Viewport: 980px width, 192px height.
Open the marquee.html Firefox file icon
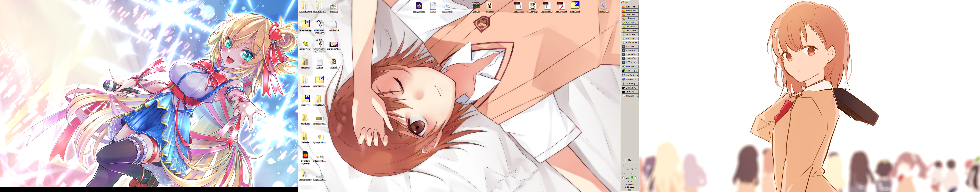419,7
